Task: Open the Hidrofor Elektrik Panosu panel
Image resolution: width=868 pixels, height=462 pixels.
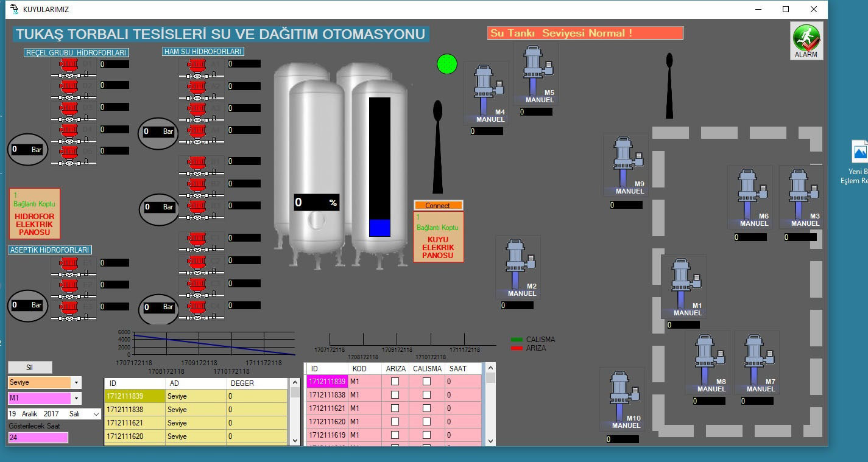Action: pos(35,214)
